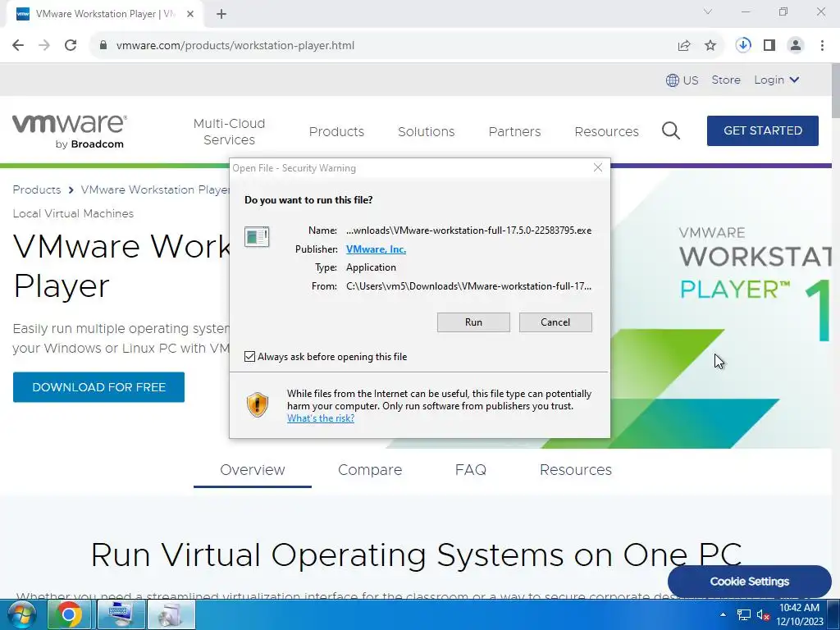Open the Chrome profile avatar
The height and width of the screenshot is (630, 840).
pos(796,46)
